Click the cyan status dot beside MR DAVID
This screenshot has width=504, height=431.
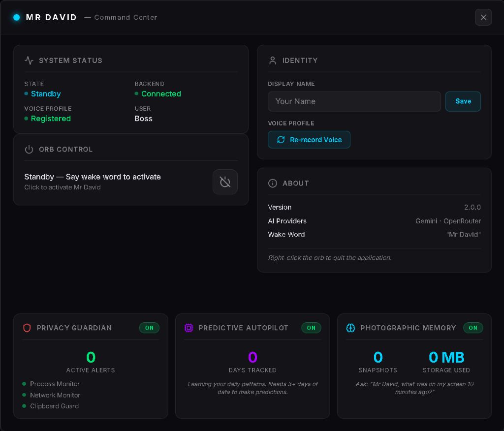click(x=16, y=17)
